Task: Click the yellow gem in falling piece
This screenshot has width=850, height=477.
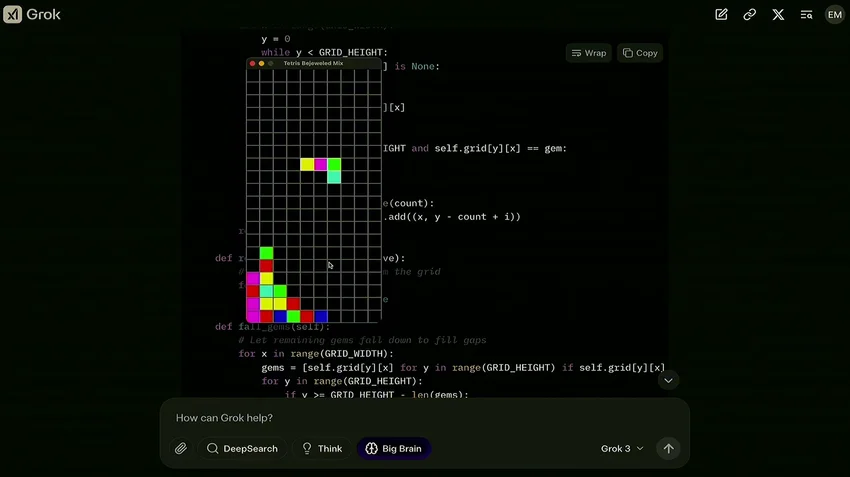Action: tap(307, 164)
